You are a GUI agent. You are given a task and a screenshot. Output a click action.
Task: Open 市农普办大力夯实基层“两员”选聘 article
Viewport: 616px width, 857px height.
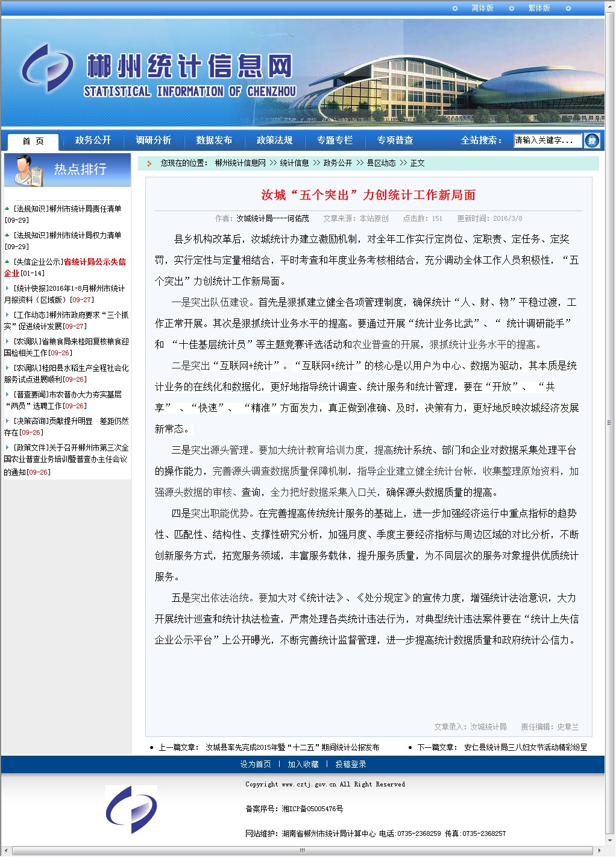63,400
